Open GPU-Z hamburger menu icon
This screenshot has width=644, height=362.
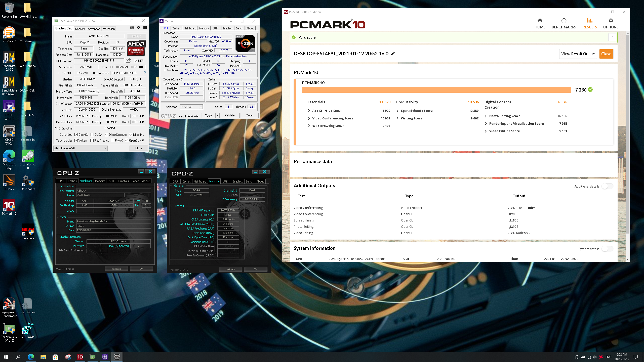click(x=145, y=27)
